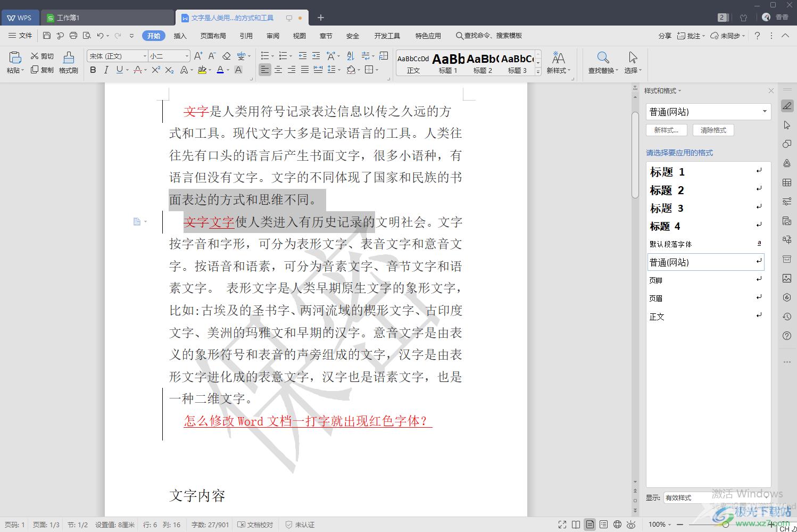This screenshot has height=532, width=797.
Task: Open the font size dropdown
Action: pyautogui.click(x=187, y=56)
